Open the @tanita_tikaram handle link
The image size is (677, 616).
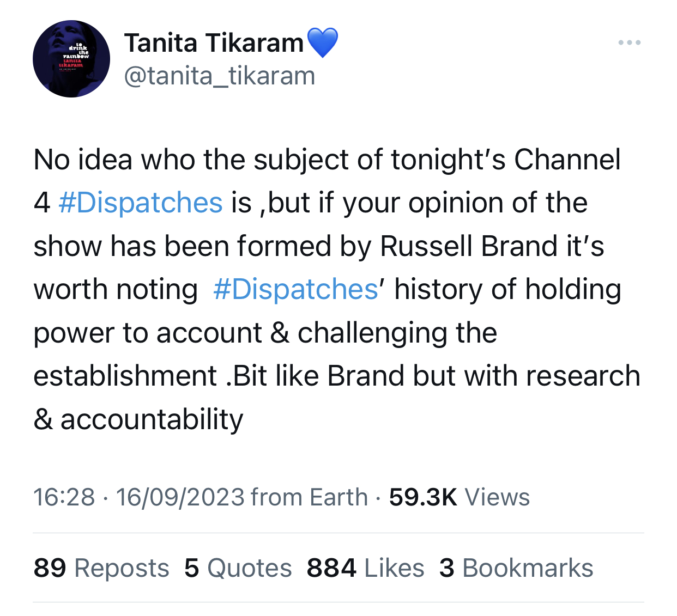(x=220, y=76)
